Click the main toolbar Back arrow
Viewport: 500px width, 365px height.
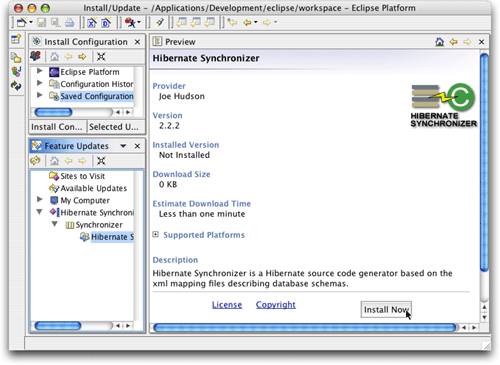pos(247,22)
